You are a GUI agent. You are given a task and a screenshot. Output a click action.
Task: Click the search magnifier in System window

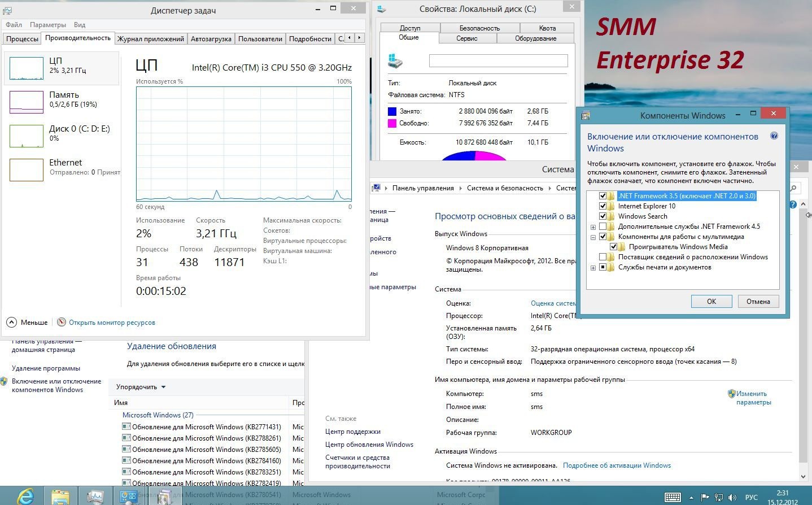point(793,188)
